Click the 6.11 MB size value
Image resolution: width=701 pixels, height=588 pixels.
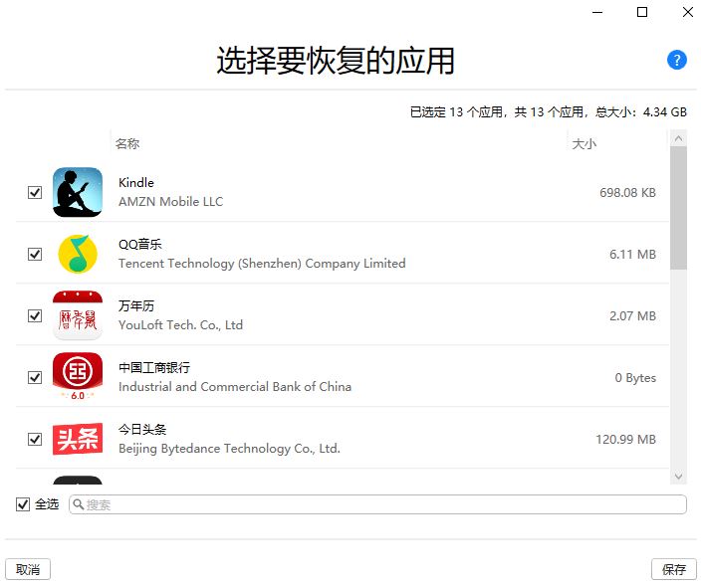coord(632,255)
